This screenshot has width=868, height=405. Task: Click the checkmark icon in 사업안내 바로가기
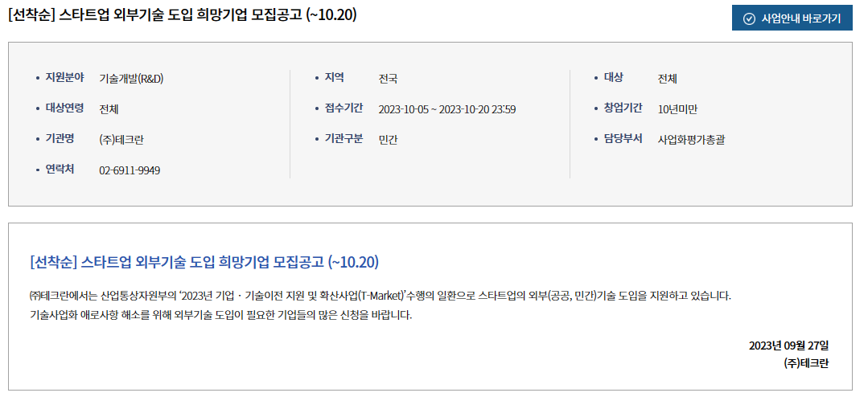point(749,18)
